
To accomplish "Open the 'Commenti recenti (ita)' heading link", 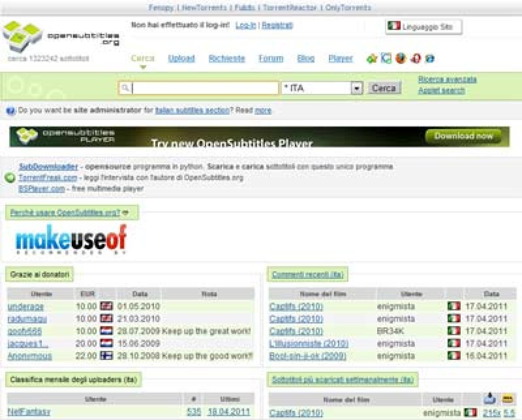I will [308, 274].
